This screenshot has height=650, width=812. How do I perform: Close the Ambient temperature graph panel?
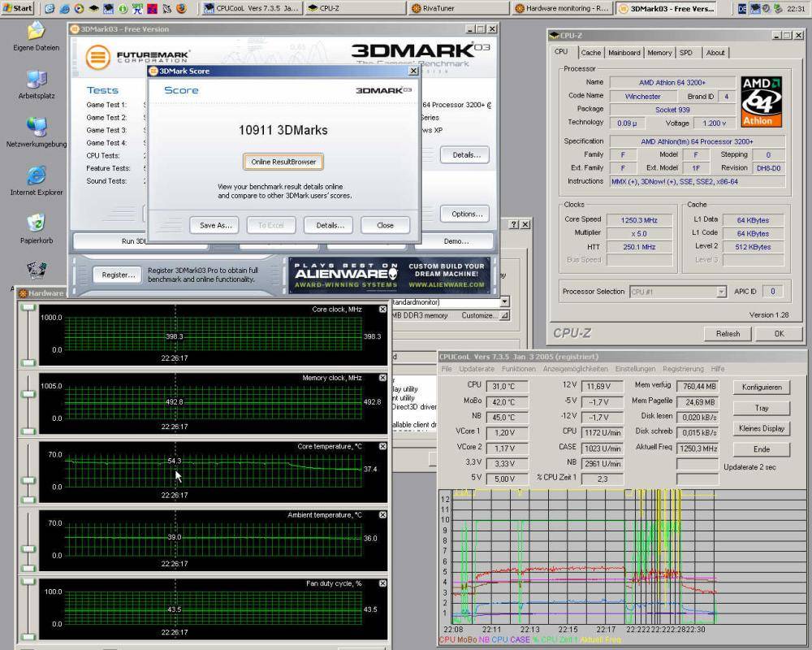382,514
